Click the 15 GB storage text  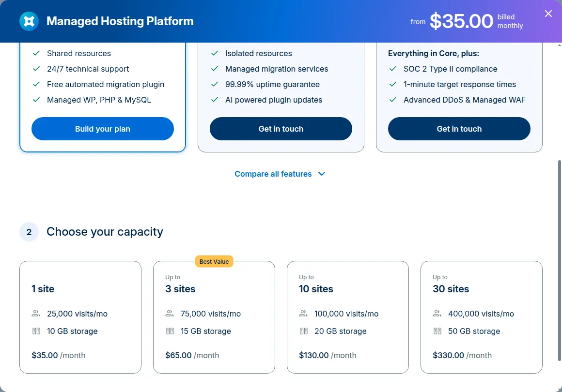[206, 332]
